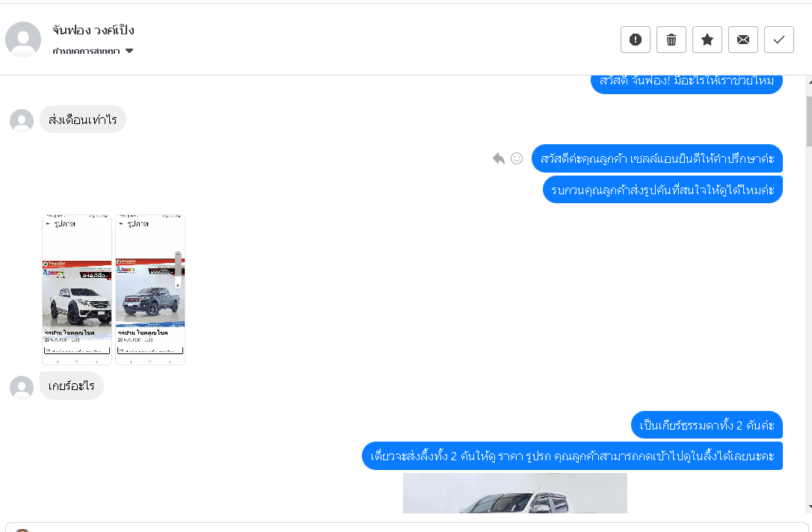This screenshot has height=532, width=812.
Task: React to message with smiley icon
Action: 517,158
